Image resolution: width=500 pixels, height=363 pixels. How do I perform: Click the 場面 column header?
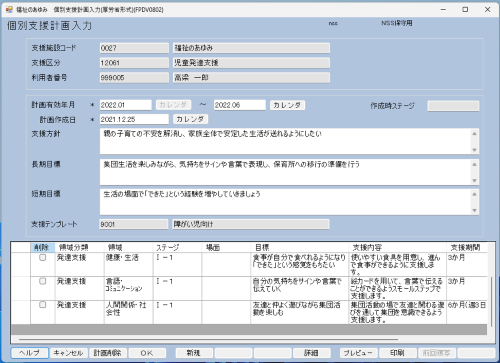pyautogui.click(x=226, y=247)
